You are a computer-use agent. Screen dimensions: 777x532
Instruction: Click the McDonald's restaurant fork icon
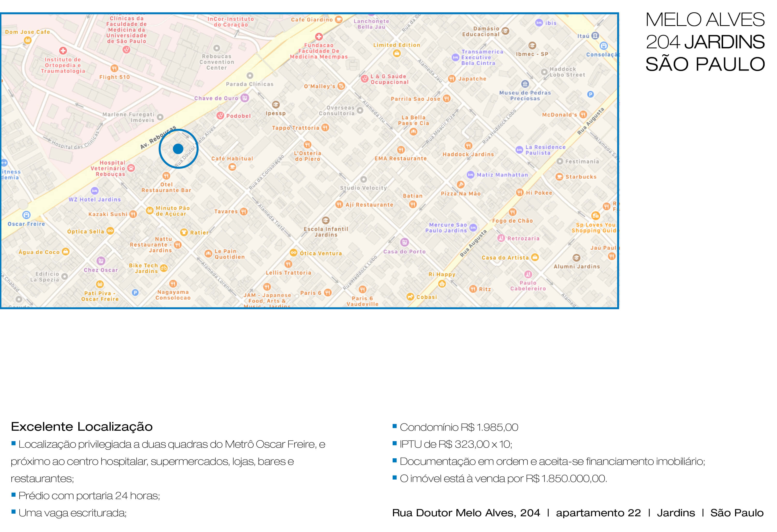click(x=583, y=115)
